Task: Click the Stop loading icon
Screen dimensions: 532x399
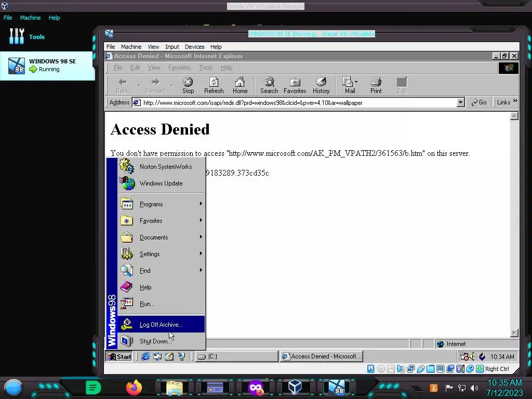Action: [x=188, y=82]
